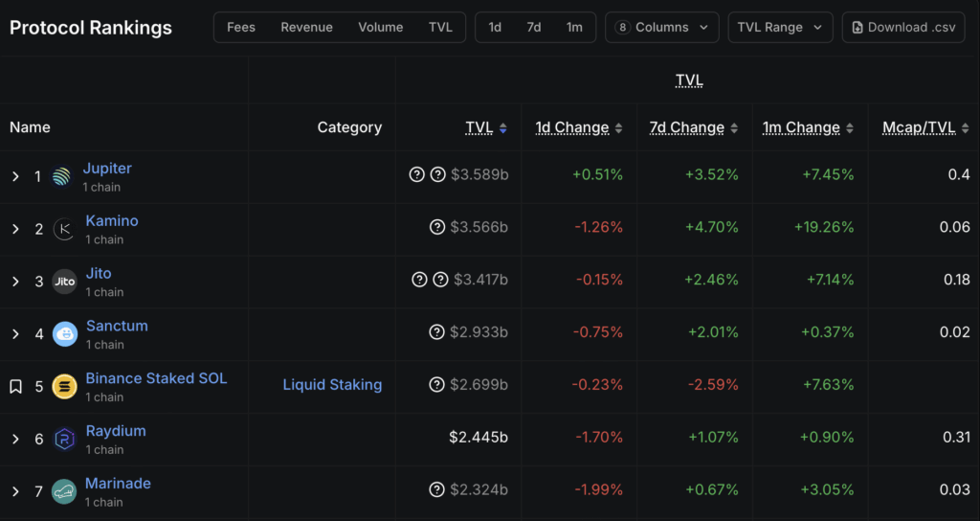Viewport: 980px width, 521px height.
Task: Toggle the bookmark for Binance Staked SOL
Action: pyautogui.click(x=15, y=387)
